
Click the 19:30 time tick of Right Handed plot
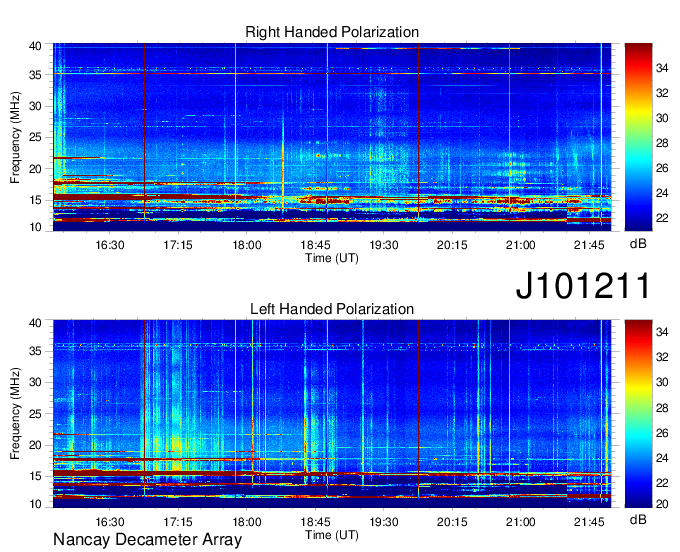[x=384, y=245]
